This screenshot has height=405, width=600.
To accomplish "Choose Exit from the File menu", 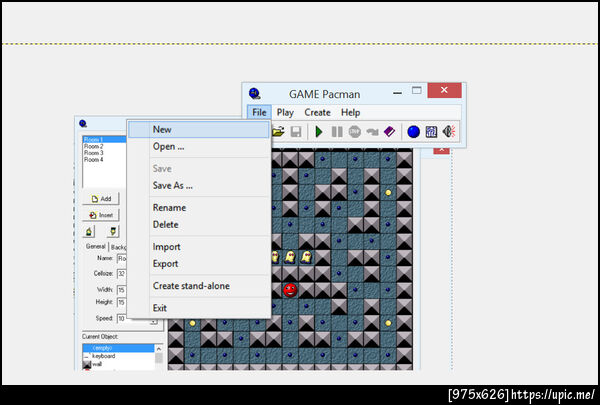I will tap(199, 308).
